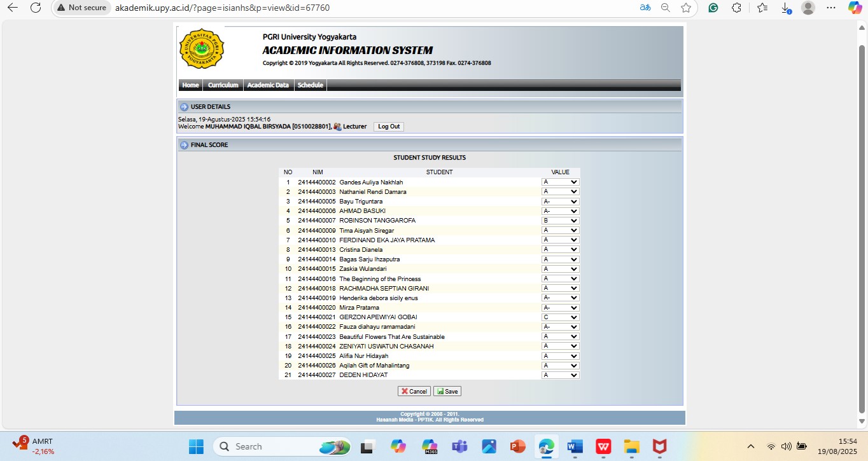Click the PGRI University logo

coord(202,48)
